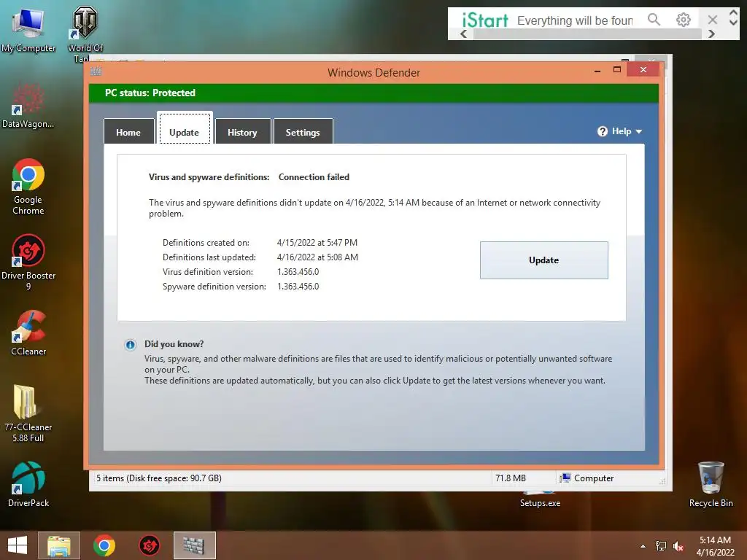Launch the DriverPack desktop shortcut
The width and height of the screenshot is (747, 560).
28,485
